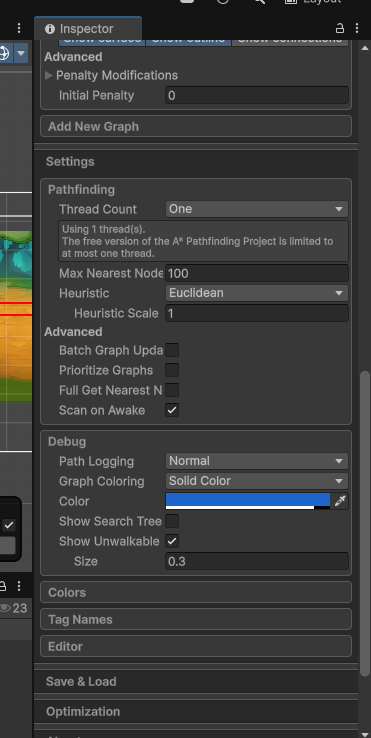Open the Path Logging dropdown
The height and width of the screenshot is (738, 371).
[257, 461]
